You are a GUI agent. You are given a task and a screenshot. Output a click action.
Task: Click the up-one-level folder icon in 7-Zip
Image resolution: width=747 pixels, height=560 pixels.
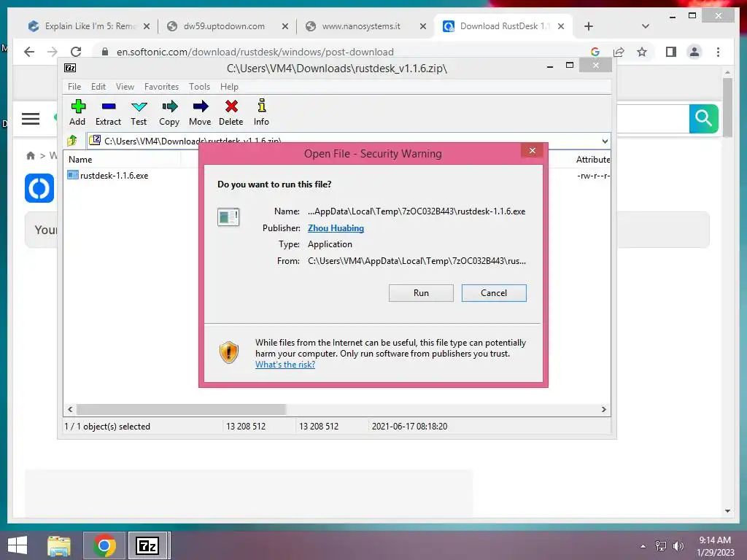point(72,141)
